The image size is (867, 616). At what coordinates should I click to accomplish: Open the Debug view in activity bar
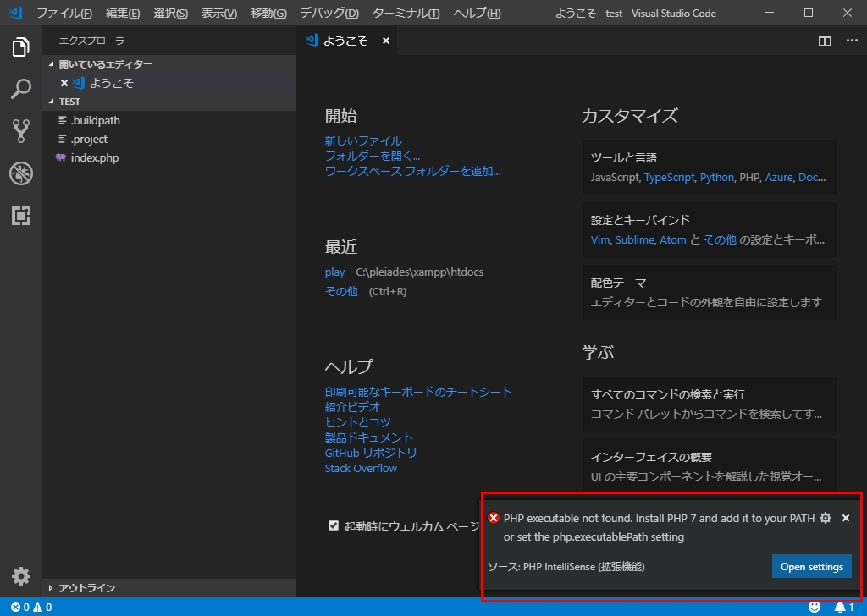point(20,173)
